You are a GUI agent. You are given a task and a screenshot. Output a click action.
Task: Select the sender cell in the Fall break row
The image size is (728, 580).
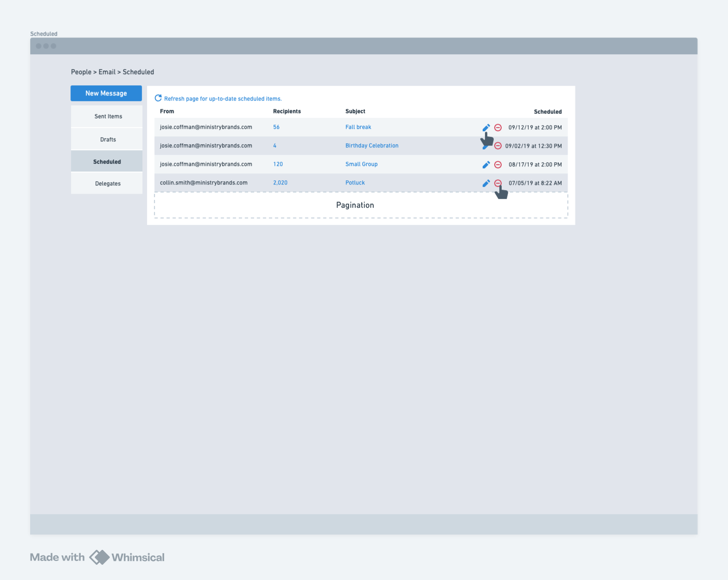206,127
